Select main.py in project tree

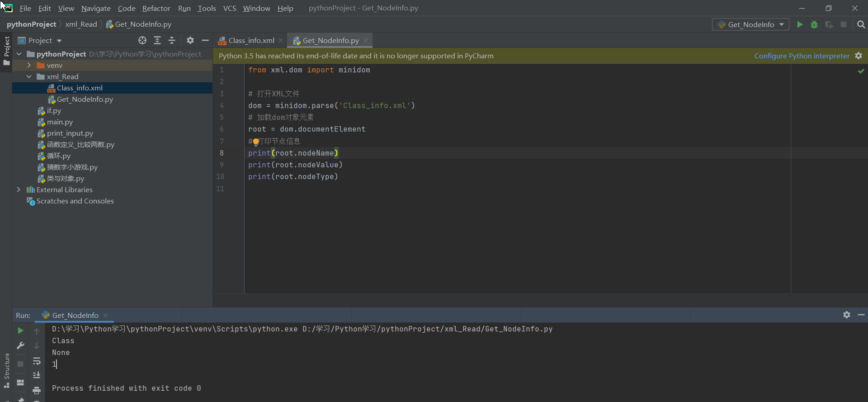112,122
